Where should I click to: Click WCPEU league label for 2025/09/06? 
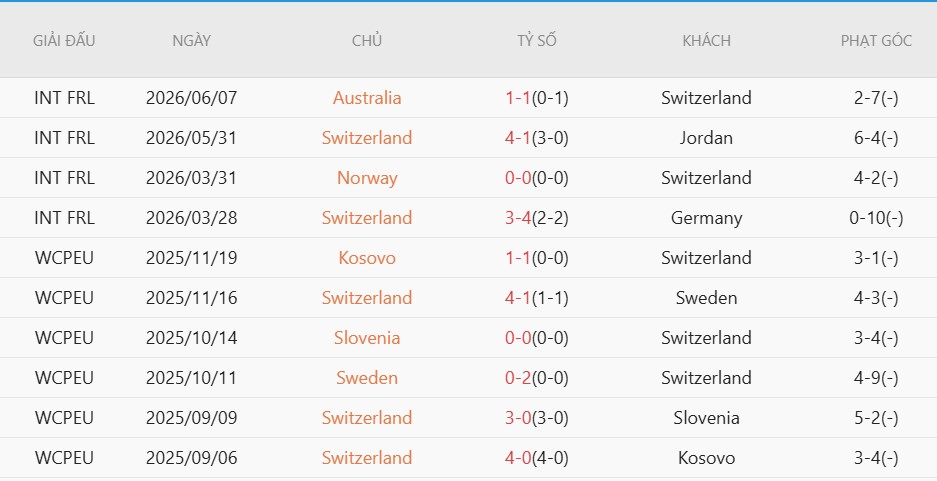click(x=64, y=458)
